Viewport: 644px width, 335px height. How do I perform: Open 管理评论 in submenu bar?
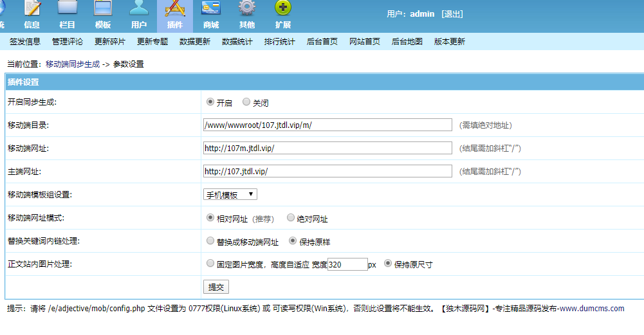[x=68, y=41]
